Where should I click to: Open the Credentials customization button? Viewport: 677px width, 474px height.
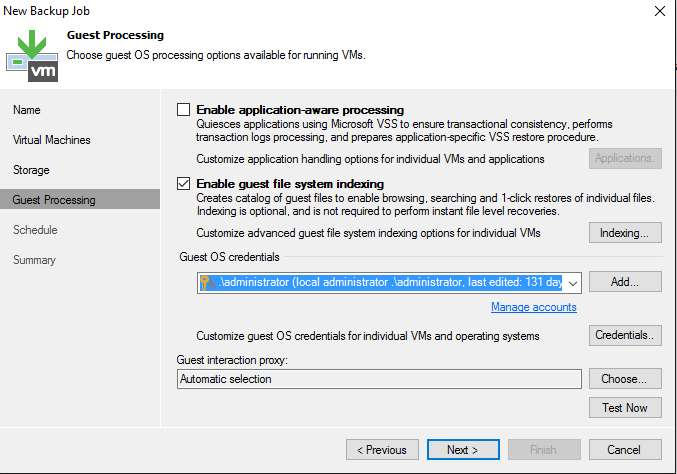coord(625,335)
